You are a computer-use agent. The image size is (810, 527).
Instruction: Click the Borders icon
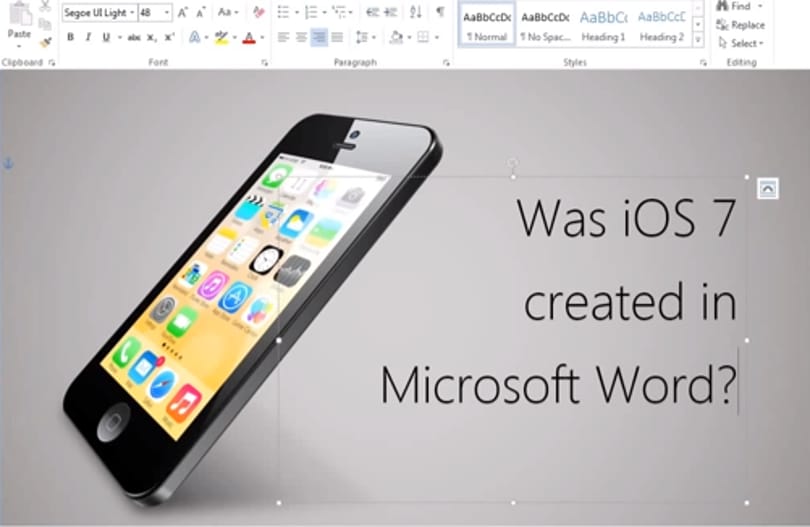[423, 37]
